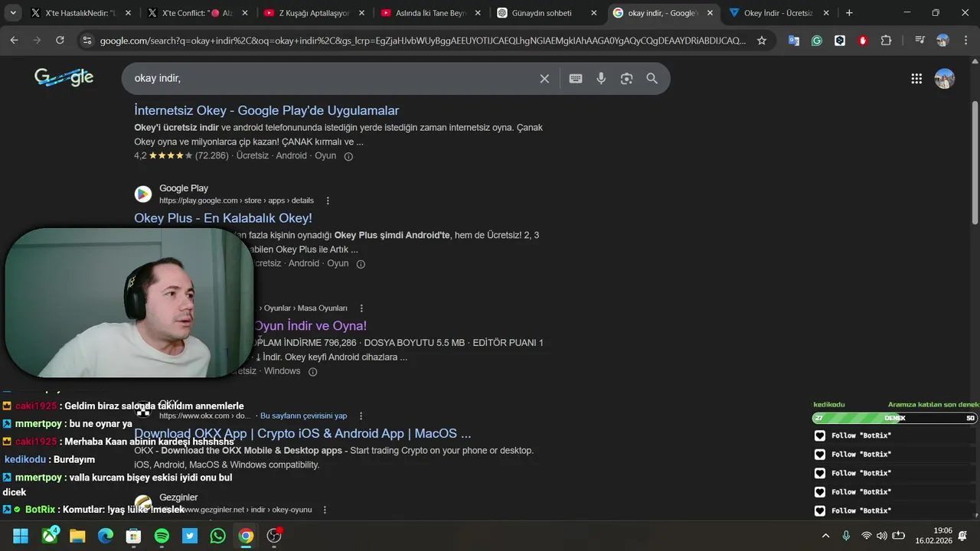Open three-dot options for OKX result
Viewport: 980px width, 551px height.
pos(361,416)
